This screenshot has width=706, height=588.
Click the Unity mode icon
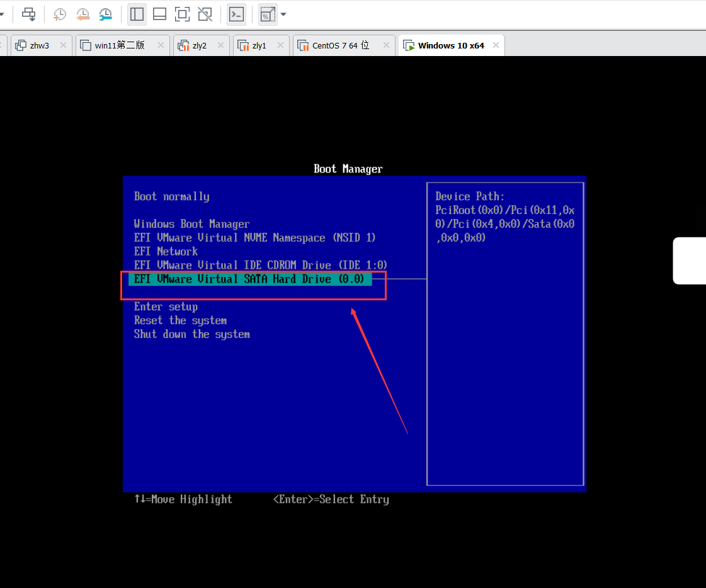tap(205, 14)
